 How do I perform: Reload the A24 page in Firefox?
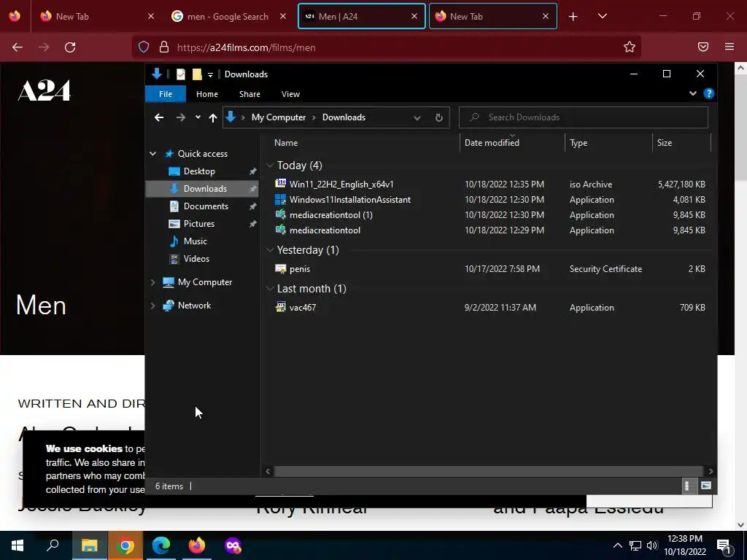pyautogui.click(x=70, y=47)
